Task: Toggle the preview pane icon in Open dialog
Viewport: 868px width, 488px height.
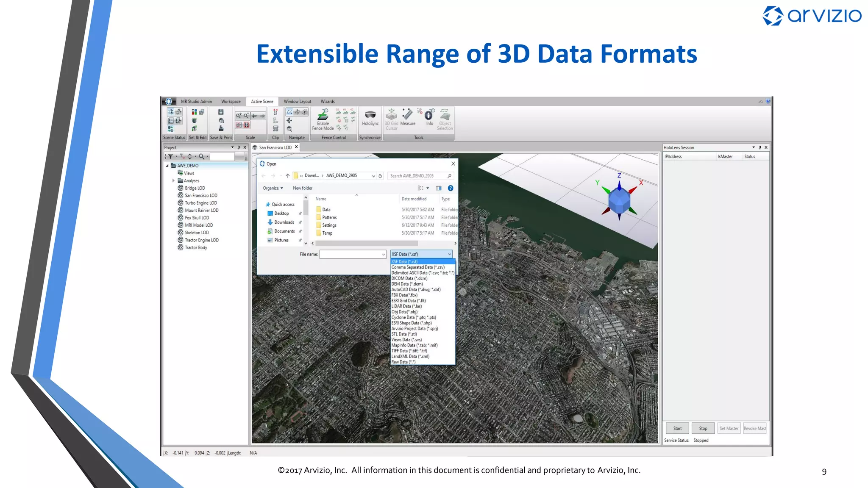Action: click(x=439, y=188)
